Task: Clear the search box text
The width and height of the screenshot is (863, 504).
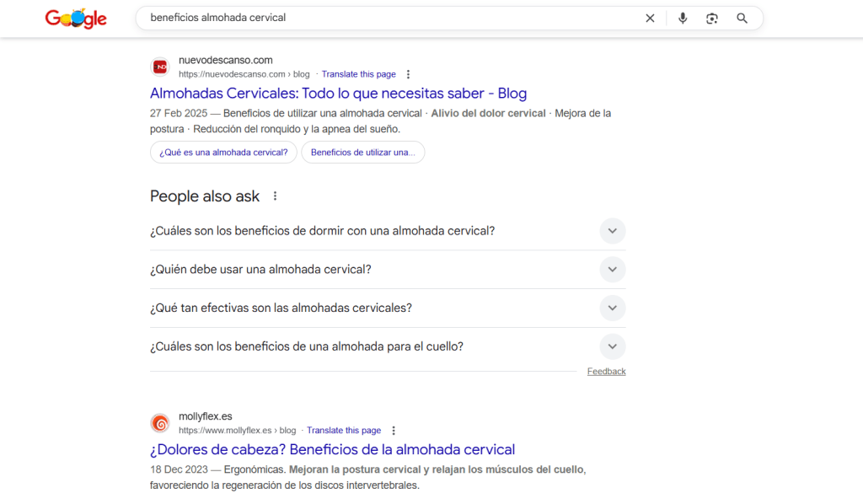Action: pyautogui.click(x=650, y=19)
